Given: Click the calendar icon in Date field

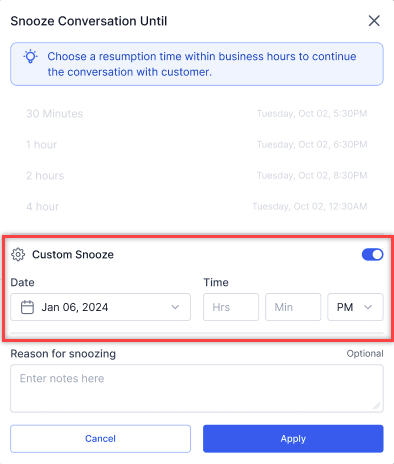Looking at the screenshot, I should 27,307.
